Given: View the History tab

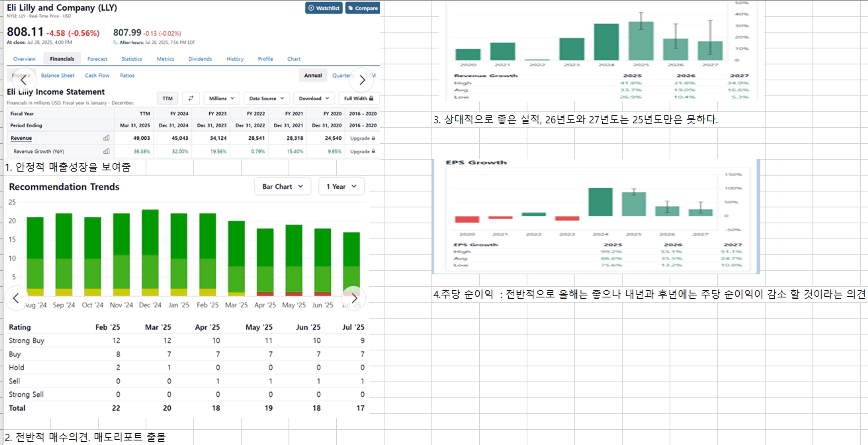Looking at the screenshot, I should tap(235, 59).
